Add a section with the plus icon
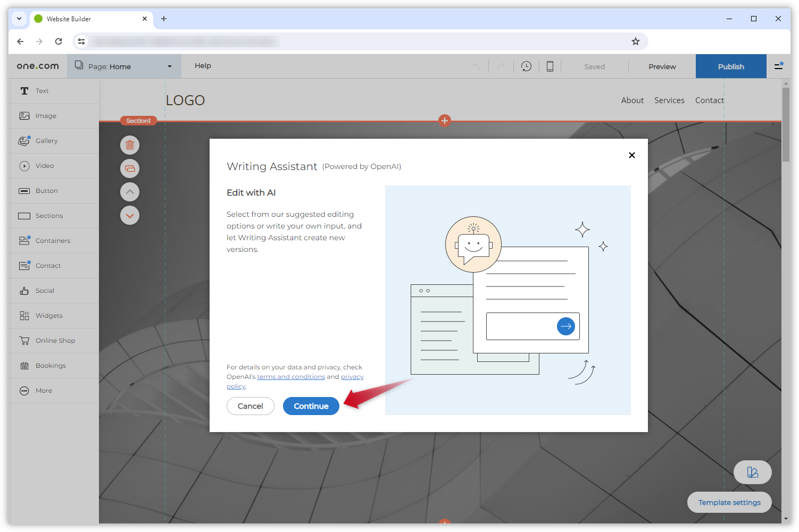 tap(445, 121)
